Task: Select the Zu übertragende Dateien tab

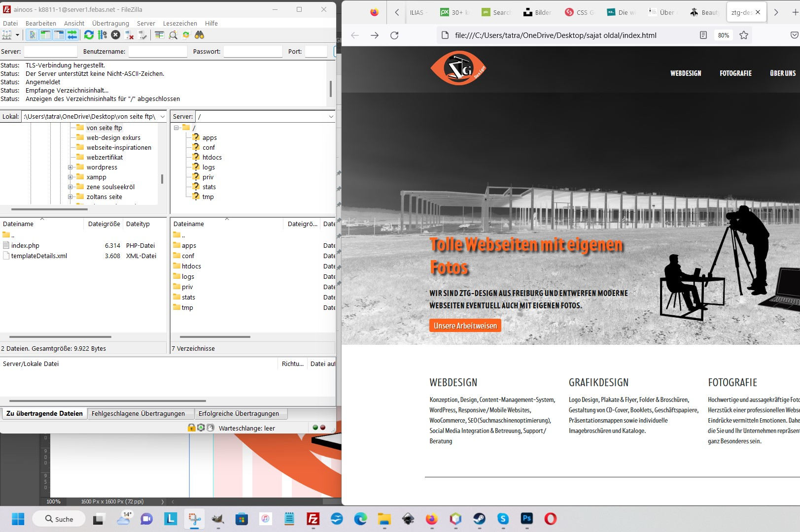Action: (44, 413)
